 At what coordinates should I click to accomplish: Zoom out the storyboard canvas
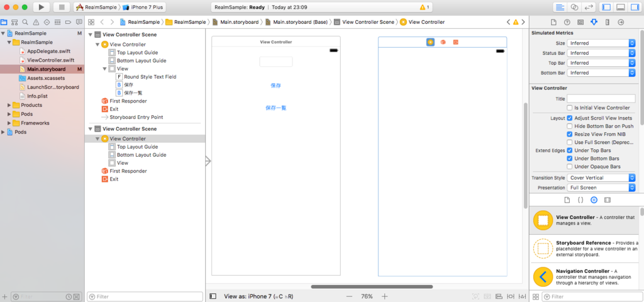click(x=349, y=296)
